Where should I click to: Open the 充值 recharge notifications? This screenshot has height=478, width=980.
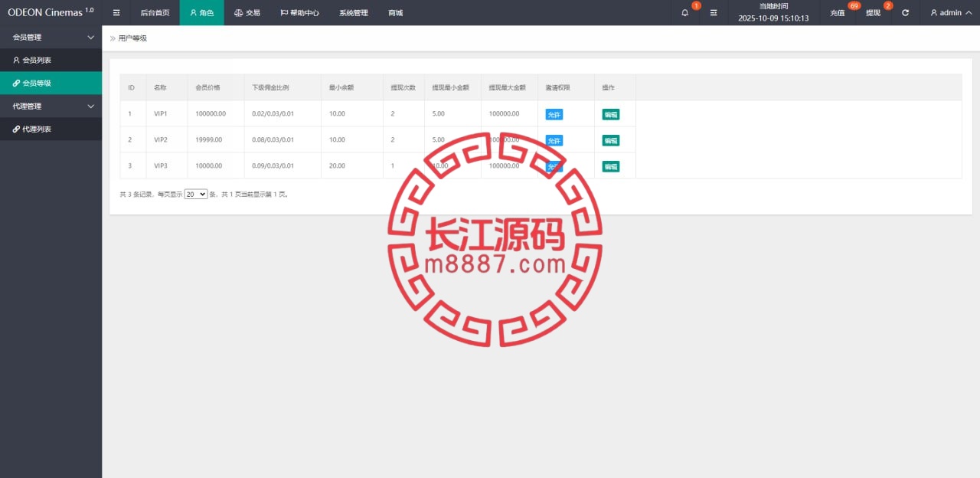coord(838,13)
